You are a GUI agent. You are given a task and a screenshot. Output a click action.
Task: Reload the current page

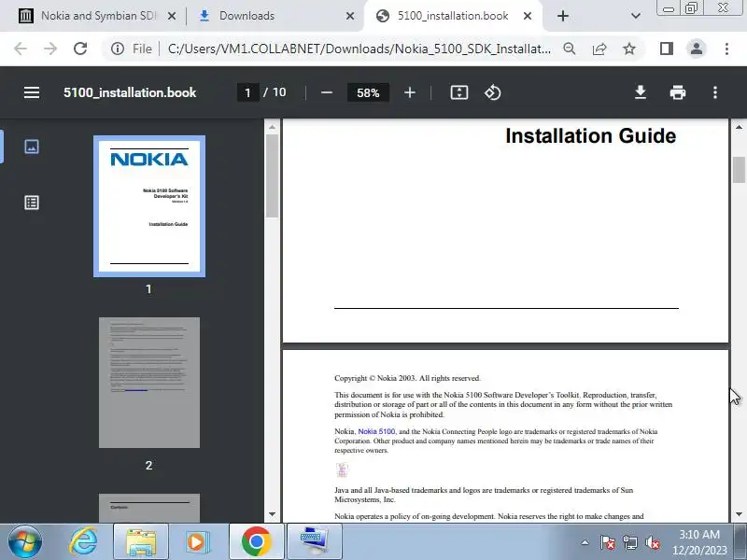(x=80, y=49)
